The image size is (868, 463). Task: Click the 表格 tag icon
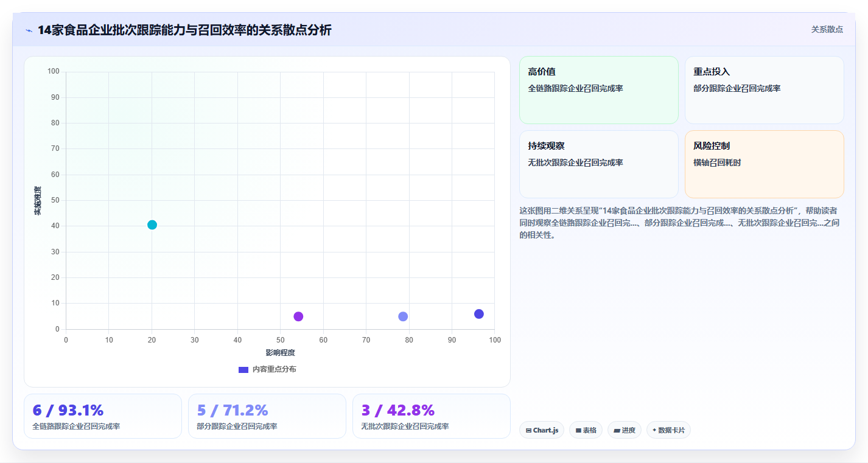(x=578, y=430)
